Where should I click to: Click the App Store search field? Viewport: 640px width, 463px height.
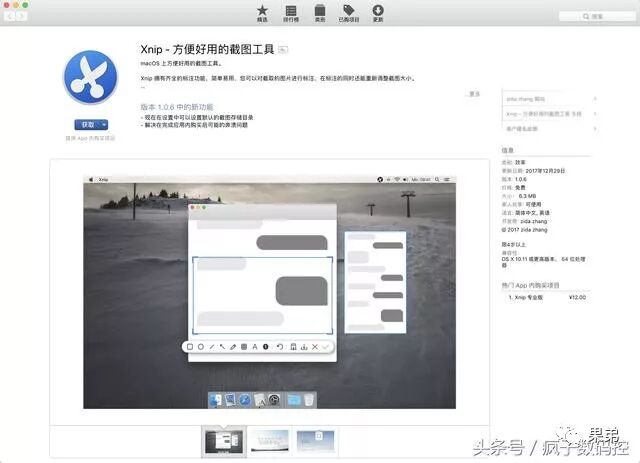click(597, 16)
